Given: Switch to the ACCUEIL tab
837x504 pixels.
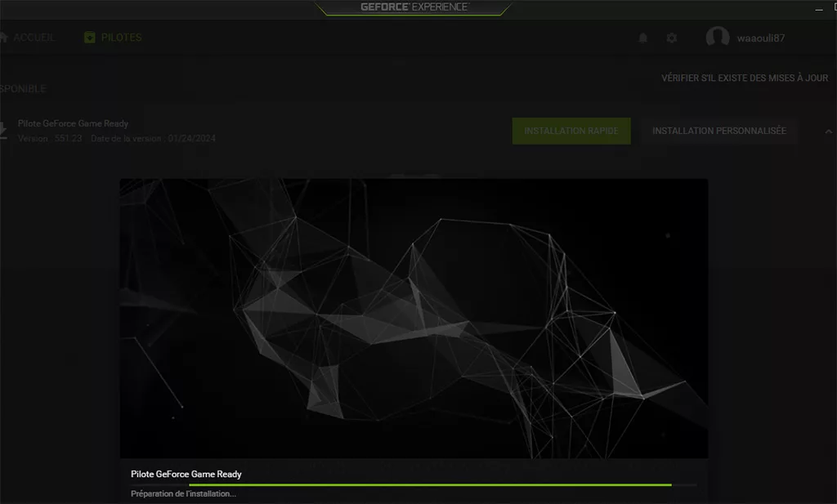Looking at the screenshot, I should tap(28, 38).
